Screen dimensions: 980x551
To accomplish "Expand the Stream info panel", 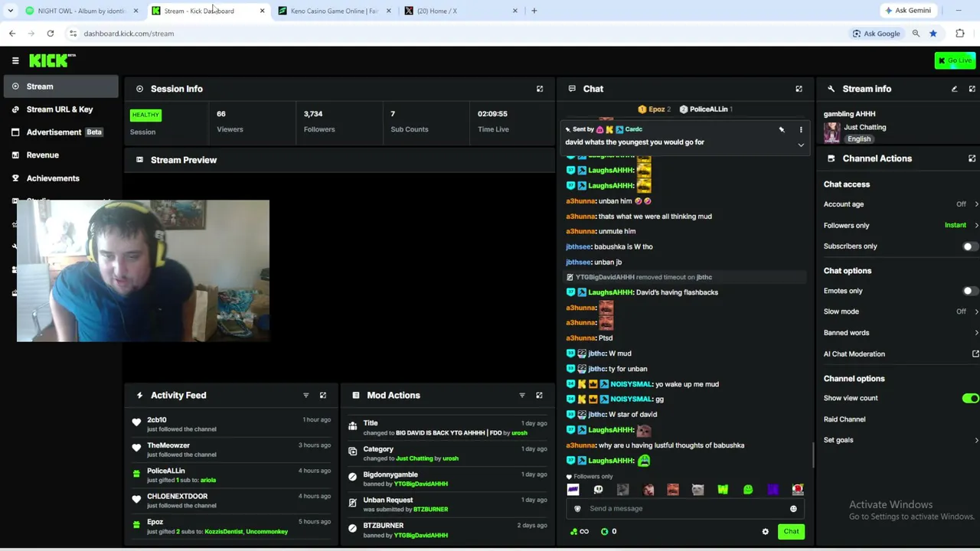I will pyautogui.click(x=972, y=89).
